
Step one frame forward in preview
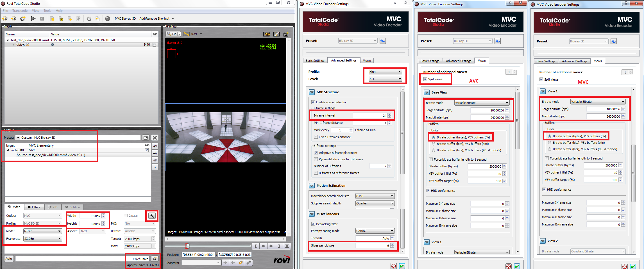(x=271, y=246)
